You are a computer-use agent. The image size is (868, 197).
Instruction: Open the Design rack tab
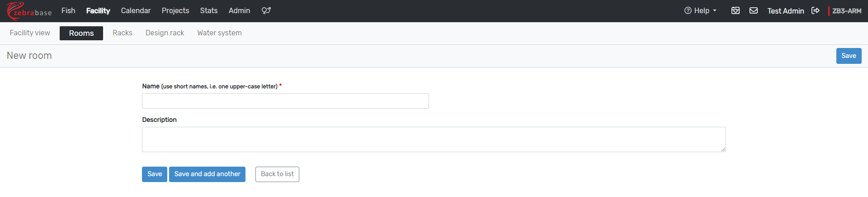(165, 33)
